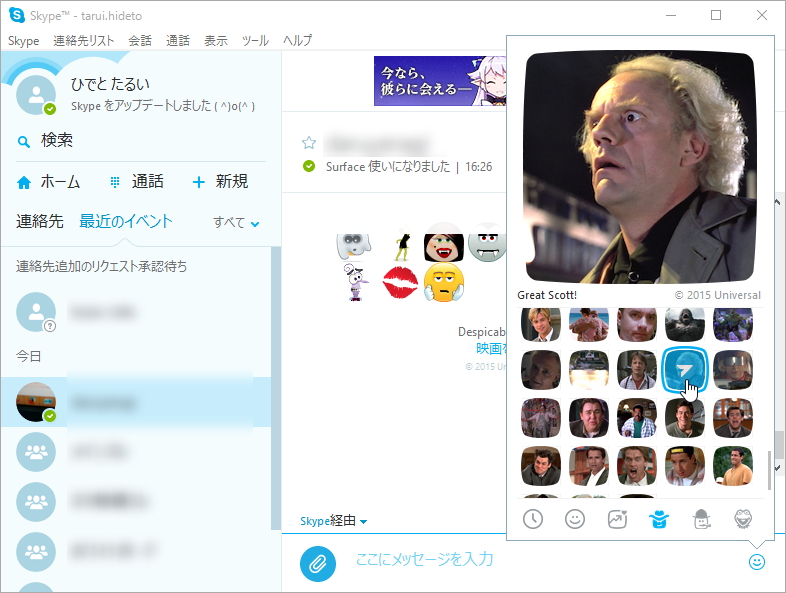Select today's contact with photo avatar
The height and width of the screenshot is (593, 786).
[x=135, y=403]
